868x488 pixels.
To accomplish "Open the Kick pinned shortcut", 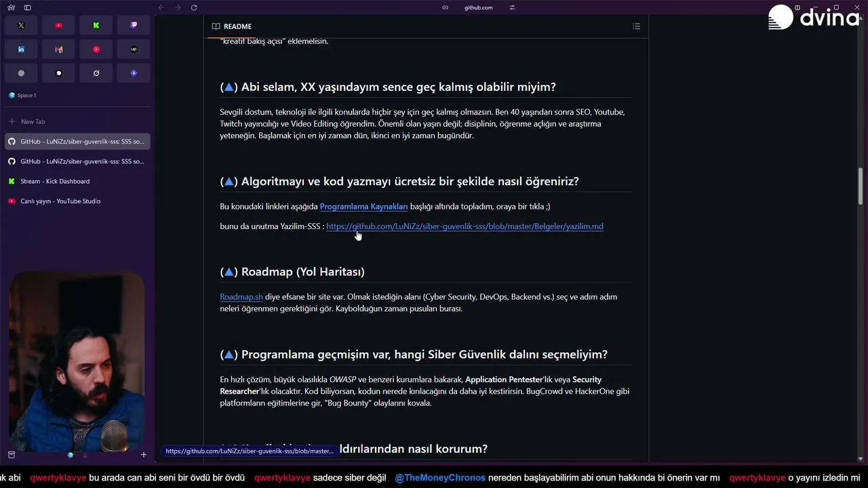I will pos(96,25).
